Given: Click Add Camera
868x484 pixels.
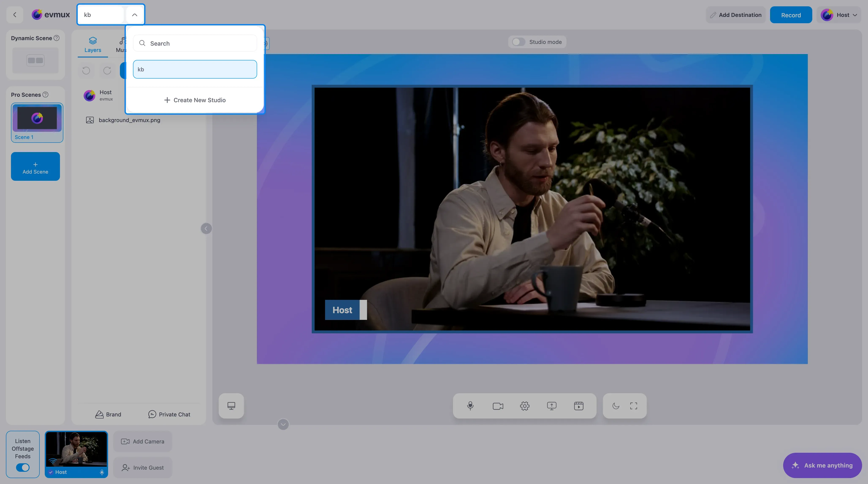Looking at the screenshot, I should 142,442.
